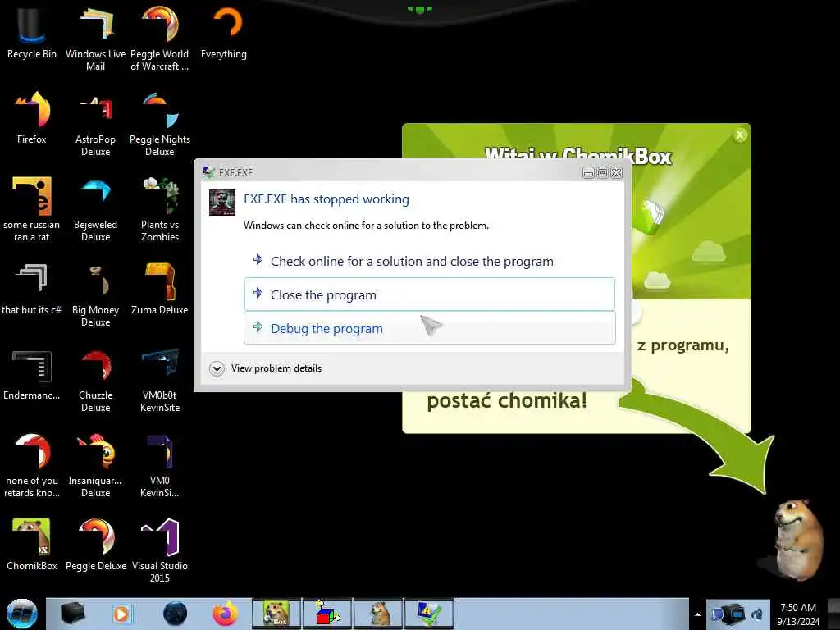Click the EXE.EXE dialog program thumbnail

[222, 203]
